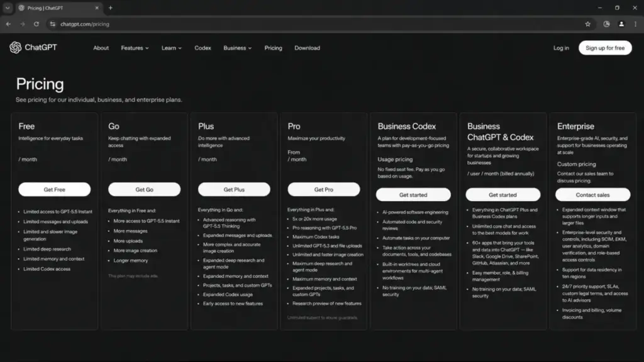Click the Log in link
The image size is (644, 362).
coord(561,48)
